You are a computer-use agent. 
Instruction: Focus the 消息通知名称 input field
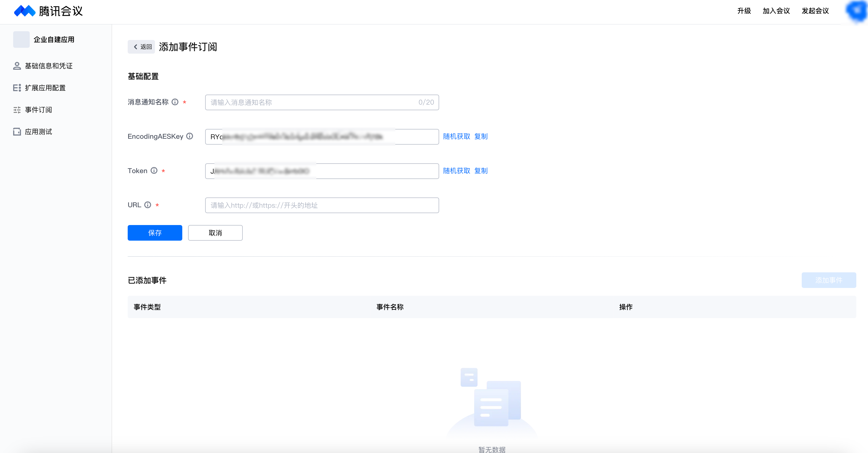322,102
